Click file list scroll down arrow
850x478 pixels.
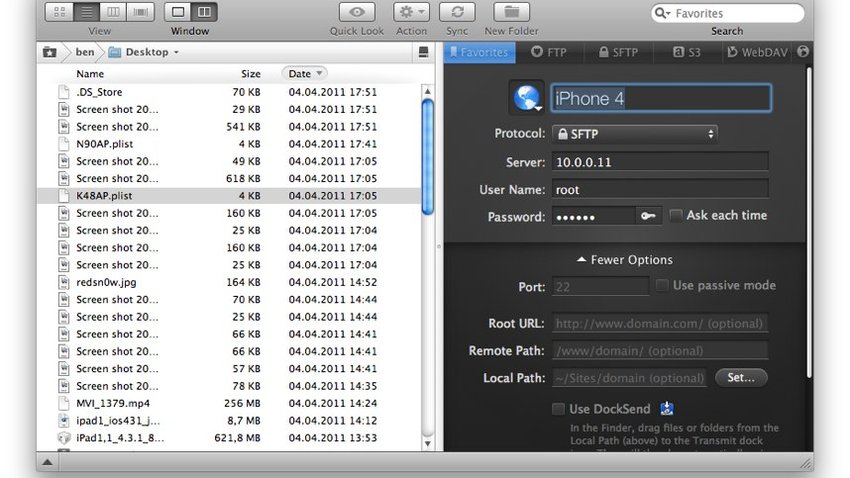[428, 443]
